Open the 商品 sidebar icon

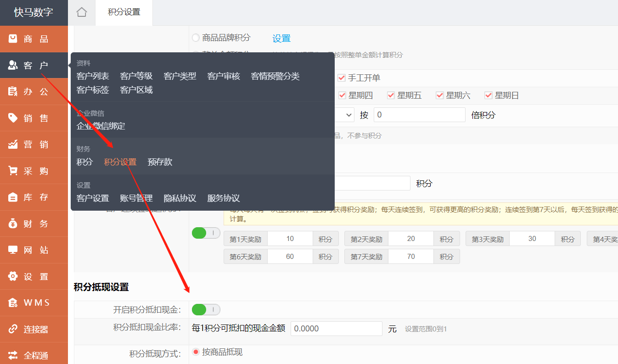point(13,39)
